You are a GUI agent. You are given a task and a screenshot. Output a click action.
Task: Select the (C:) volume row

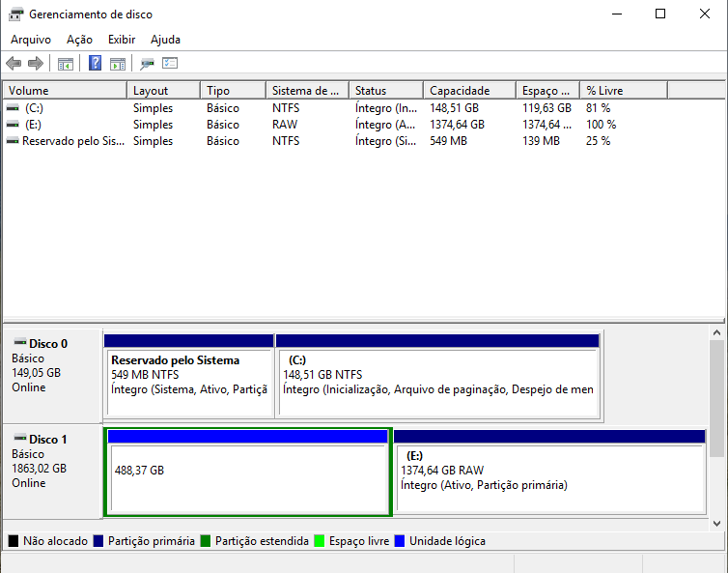(x=364, y=108)
